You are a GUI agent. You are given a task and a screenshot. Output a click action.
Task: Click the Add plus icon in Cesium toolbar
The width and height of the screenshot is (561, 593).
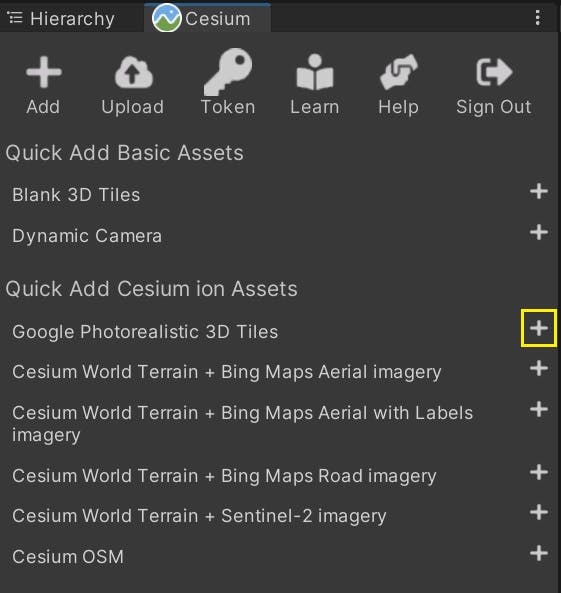(43, 72)
